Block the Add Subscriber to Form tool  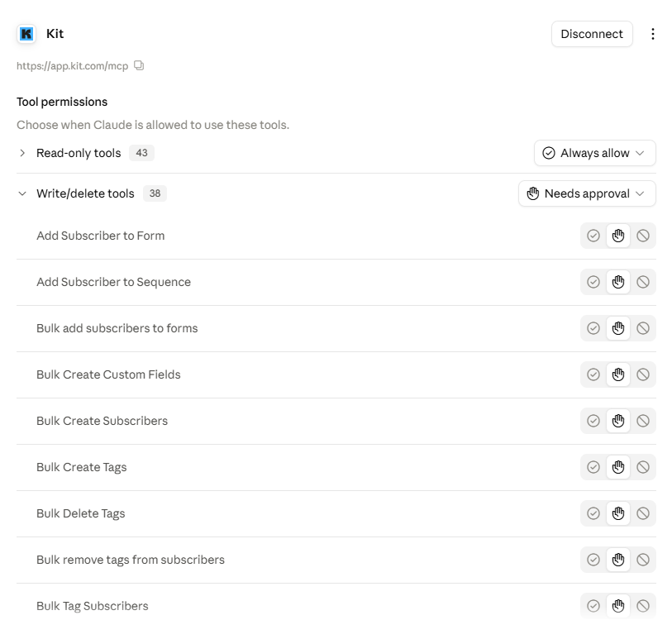click(643, 236)
